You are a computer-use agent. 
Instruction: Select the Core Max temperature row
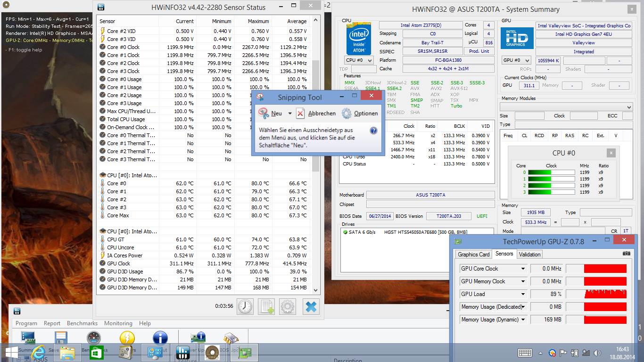204,215
